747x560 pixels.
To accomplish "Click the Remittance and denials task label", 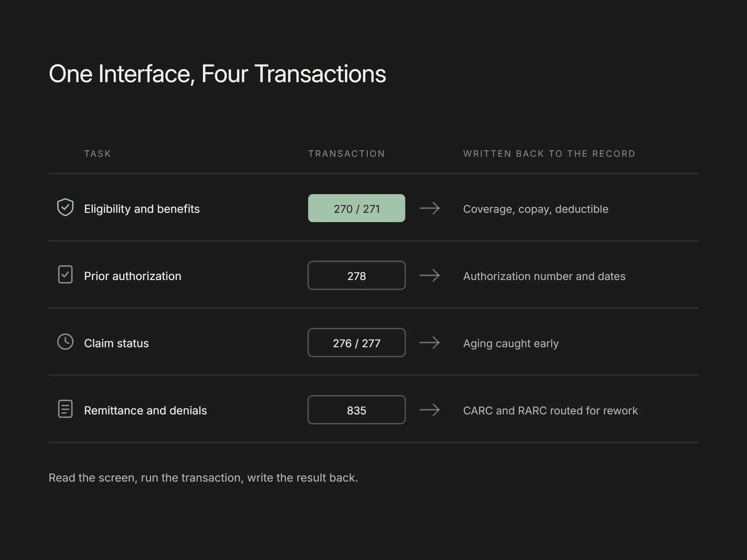I will click(x=145, y=411).
